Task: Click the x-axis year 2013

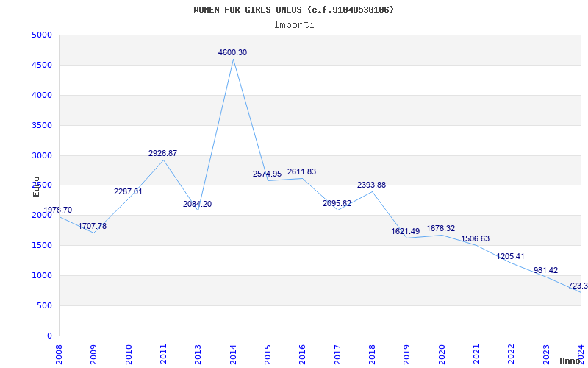Action: (x=198, y=354)
